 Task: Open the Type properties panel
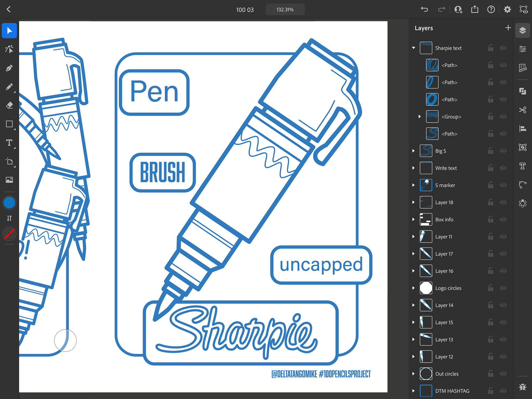(523, 166)
